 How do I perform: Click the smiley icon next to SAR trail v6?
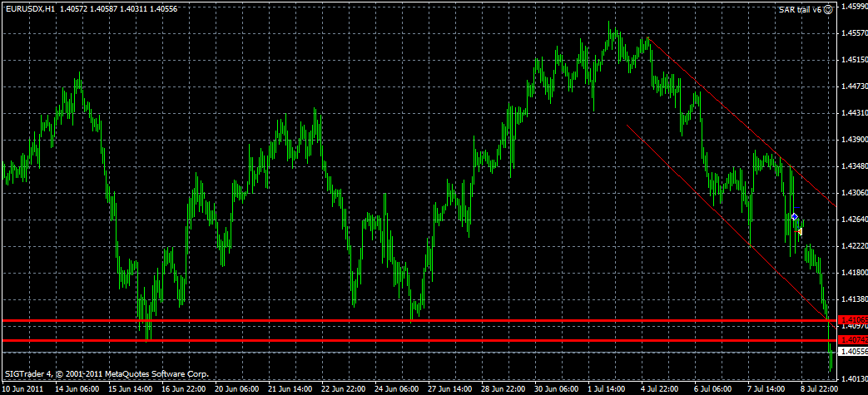click(827, 9)
